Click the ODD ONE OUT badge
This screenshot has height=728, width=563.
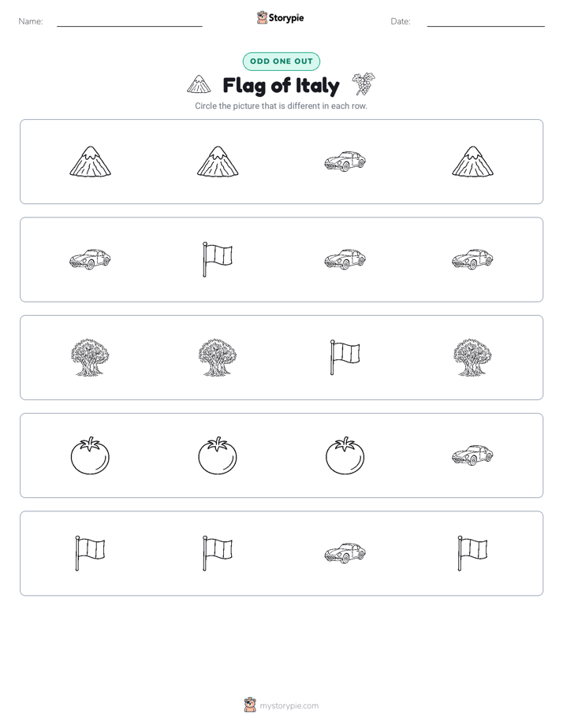pos(281,61)
